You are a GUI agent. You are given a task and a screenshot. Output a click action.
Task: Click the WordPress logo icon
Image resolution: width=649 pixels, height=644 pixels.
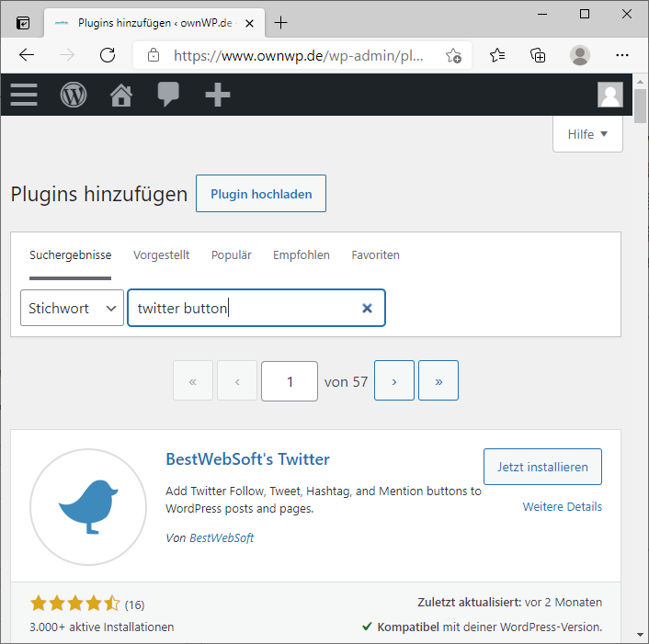pos(74,95)
